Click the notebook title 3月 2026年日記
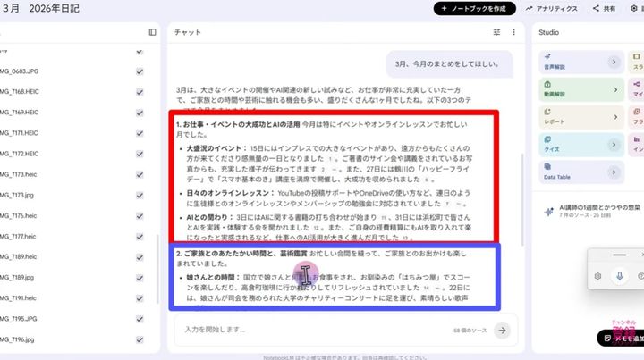This screenshot has width=644, height=360. (40, 9)
